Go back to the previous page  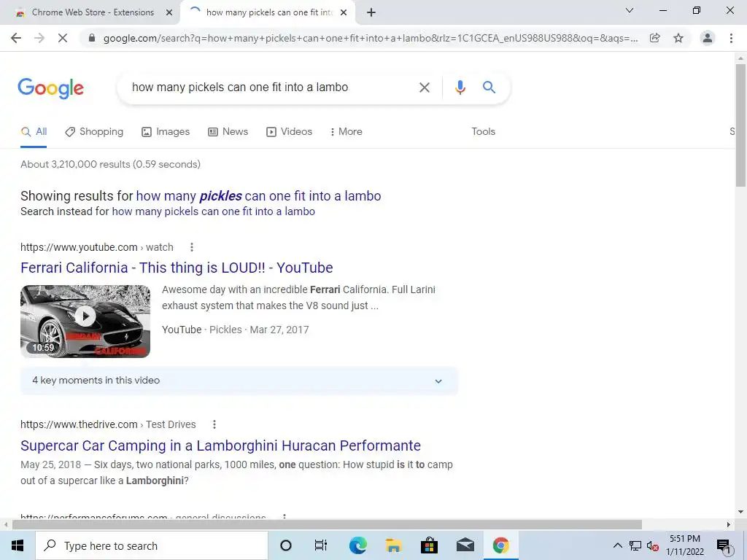click(x=16, y=38)
